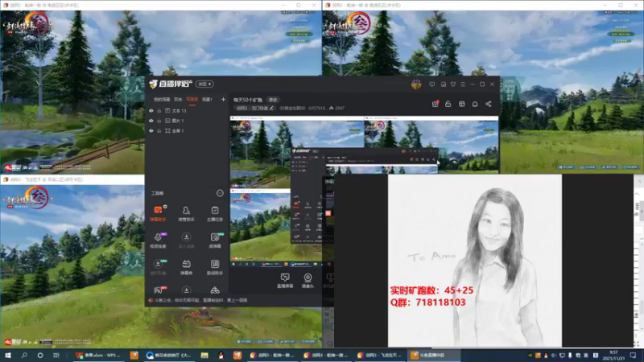Open the calendar icon with the red badge
Image resolution: width=644 pixels, height=362 pixels.
coord(435,105)
